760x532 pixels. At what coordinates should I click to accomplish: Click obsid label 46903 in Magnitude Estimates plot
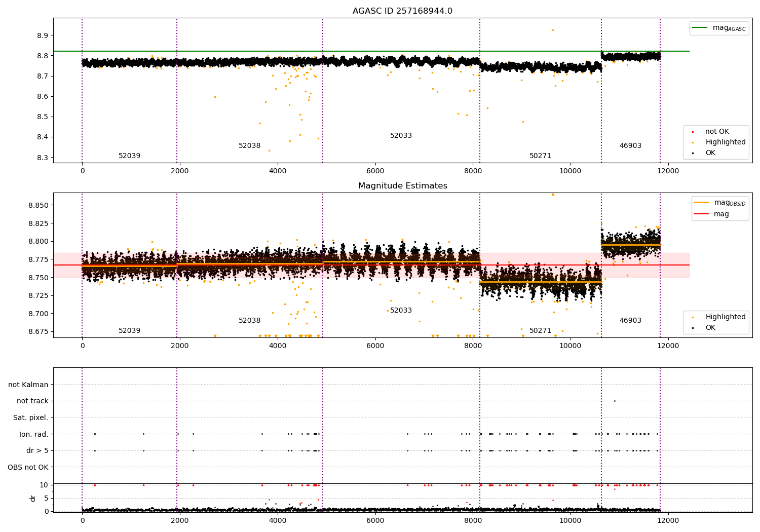(x=630, y=321)
